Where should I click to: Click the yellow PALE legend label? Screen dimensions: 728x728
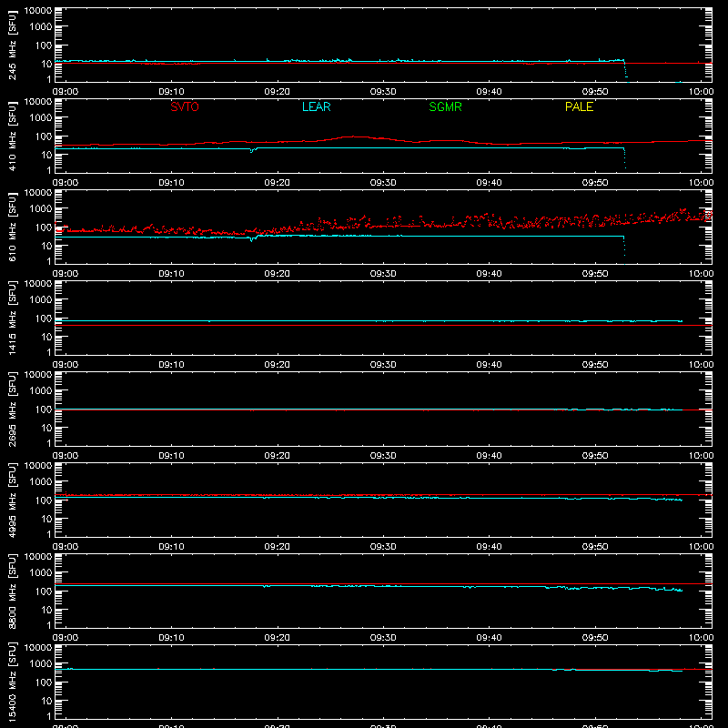[579, 106]
